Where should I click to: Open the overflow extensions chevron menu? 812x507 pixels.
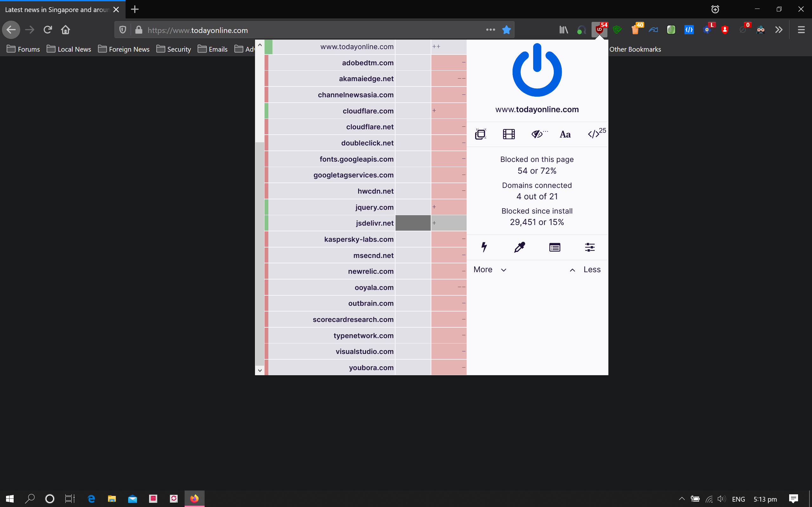(778, 30)
